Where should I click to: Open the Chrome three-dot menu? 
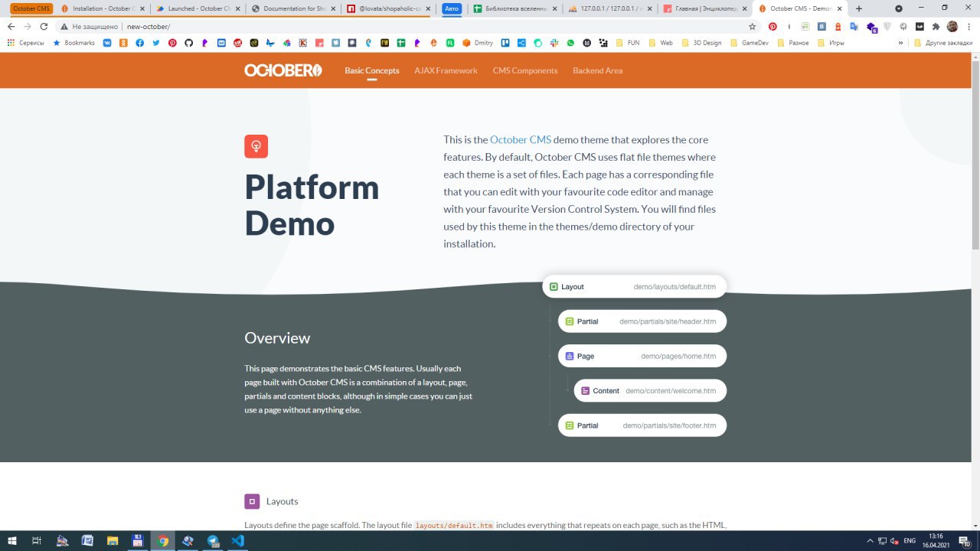pyautogui.click(x=969, y=26)
